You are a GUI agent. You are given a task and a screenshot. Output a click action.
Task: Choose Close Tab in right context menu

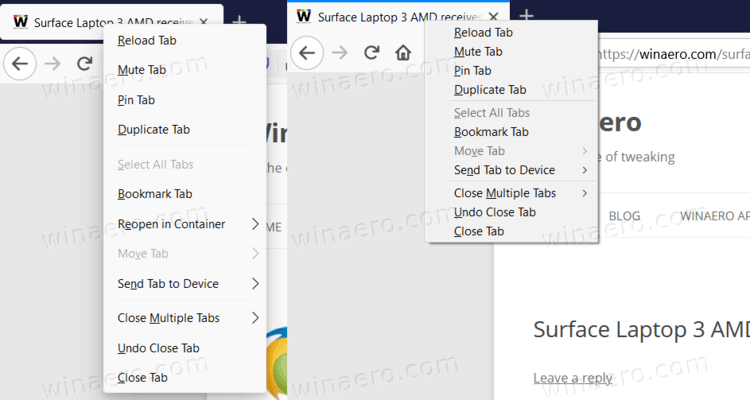pos(511,232)
